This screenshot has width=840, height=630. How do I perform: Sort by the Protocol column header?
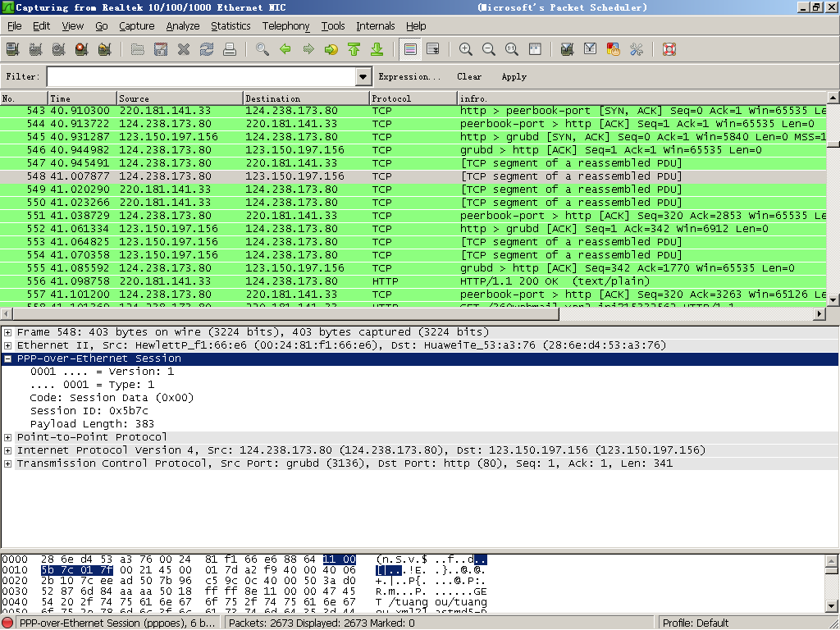(413, 98)
